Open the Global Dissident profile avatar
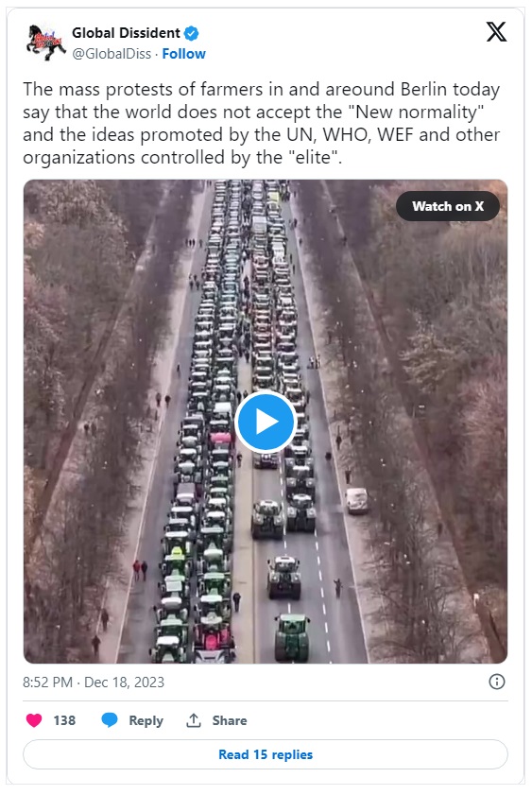 click(45, 43)
